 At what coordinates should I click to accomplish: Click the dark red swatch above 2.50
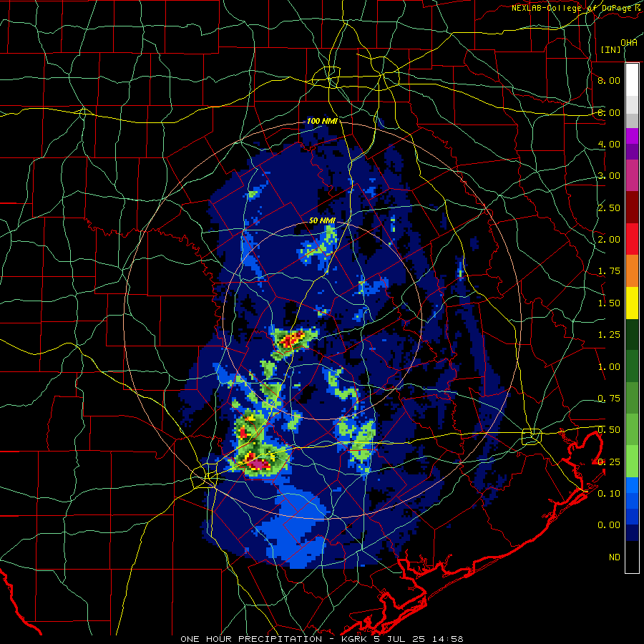(x=632, y=208)
